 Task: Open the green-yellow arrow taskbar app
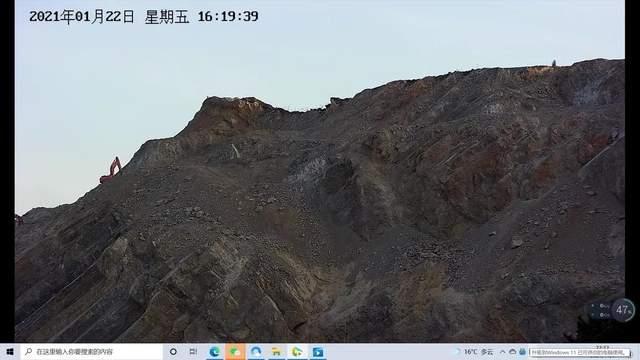[x=297, y=351]
